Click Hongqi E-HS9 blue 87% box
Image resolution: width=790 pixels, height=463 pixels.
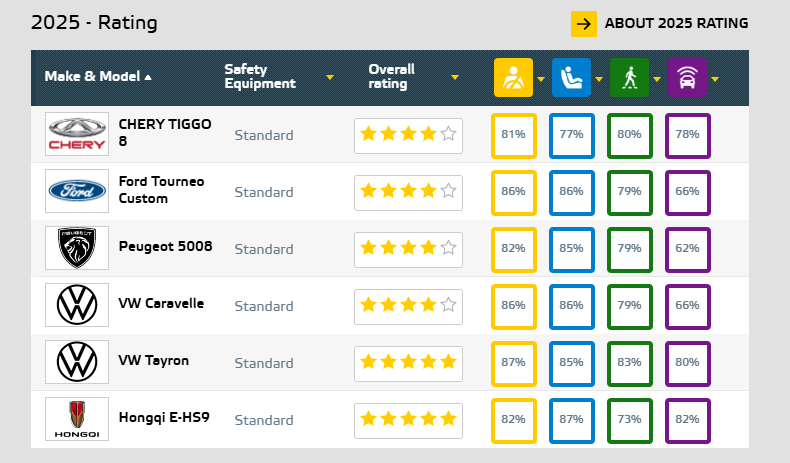pos(571,421)
